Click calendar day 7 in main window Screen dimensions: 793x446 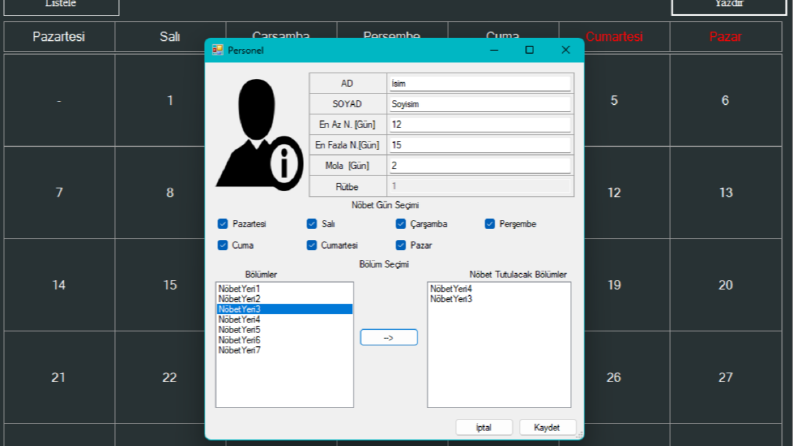(x=59, y=192)
